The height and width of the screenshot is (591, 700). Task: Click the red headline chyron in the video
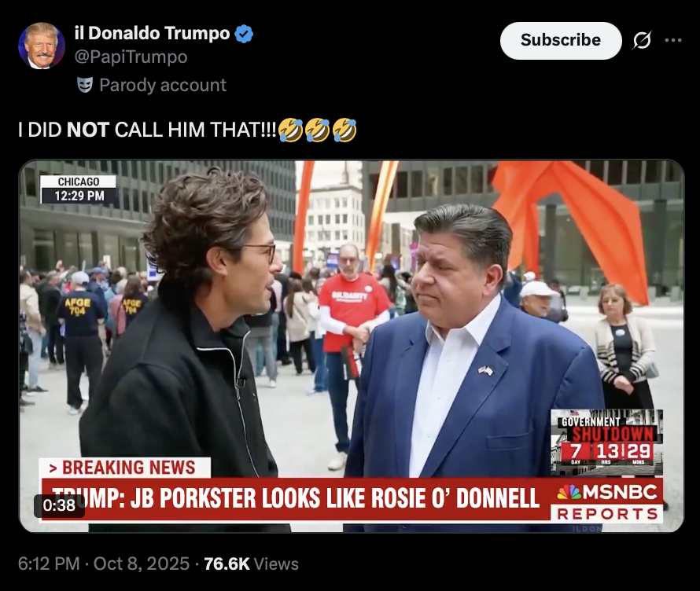pyautogui.click(x=296, y=498)
